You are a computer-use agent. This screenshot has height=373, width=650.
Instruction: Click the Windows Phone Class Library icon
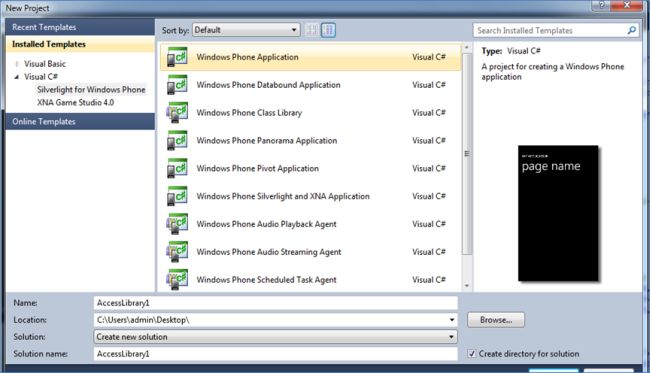(177, 113)
